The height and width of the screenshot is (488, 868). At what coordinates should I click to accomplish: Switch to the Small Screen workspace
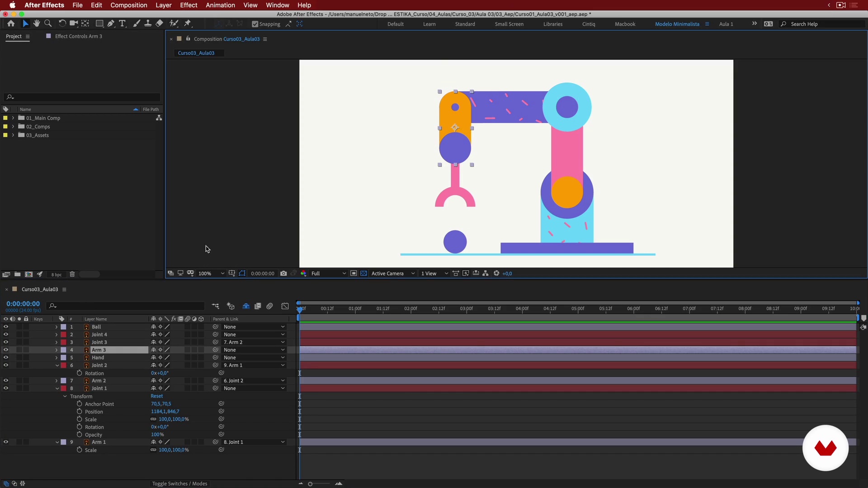pyautogui.click(x=509, y=24)
